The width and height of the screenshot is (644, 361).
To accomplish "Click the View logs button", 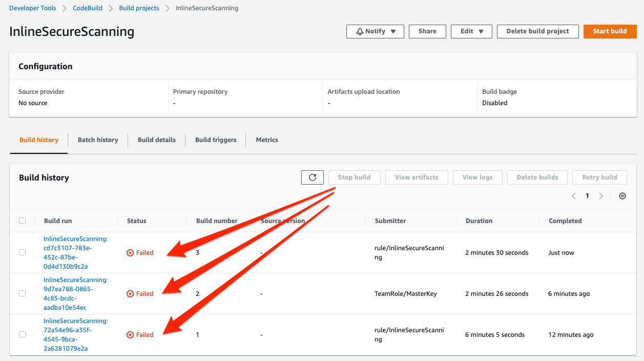I will (x=477, y=177).
